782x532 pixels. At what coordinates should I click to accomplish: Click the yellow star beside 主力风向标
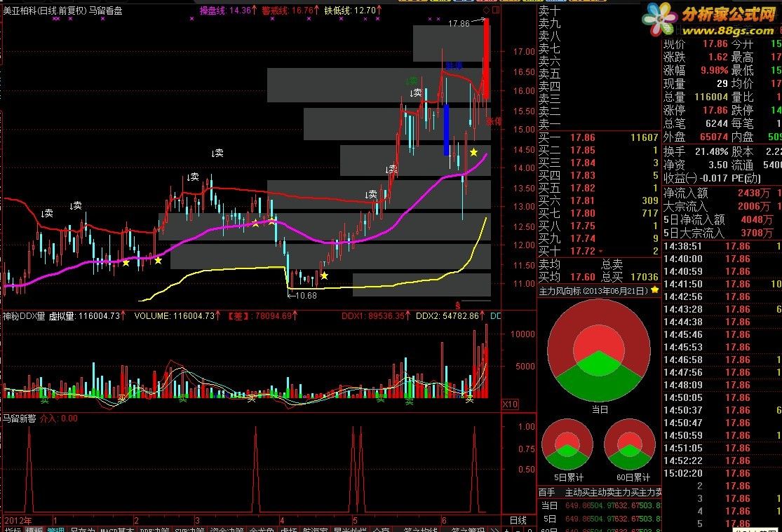(655, 290)
